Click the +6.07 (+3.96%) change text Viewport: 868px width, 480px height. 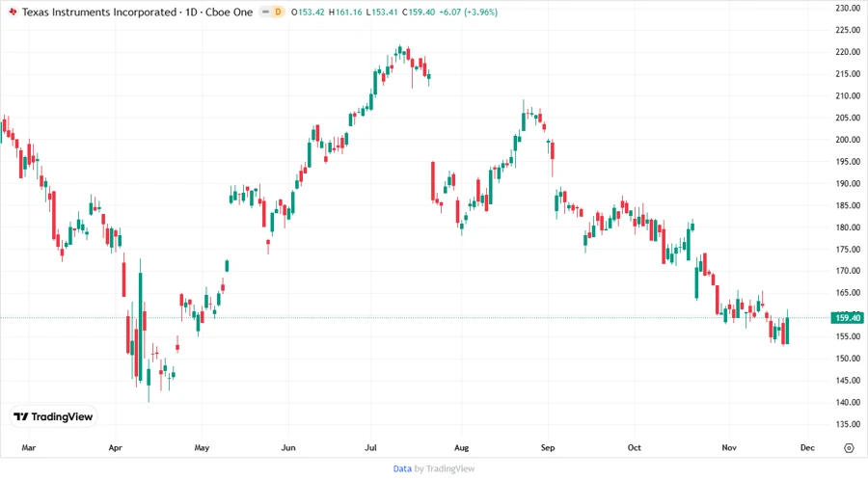[x=469, y=12]
